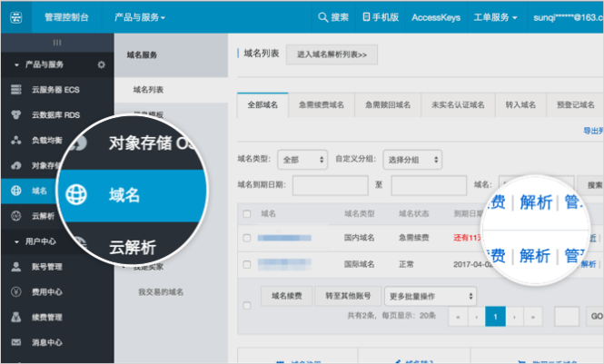Click the 云服务器 ECS server icon
This screenshot has height=364, width=604.
pos(15,89)
